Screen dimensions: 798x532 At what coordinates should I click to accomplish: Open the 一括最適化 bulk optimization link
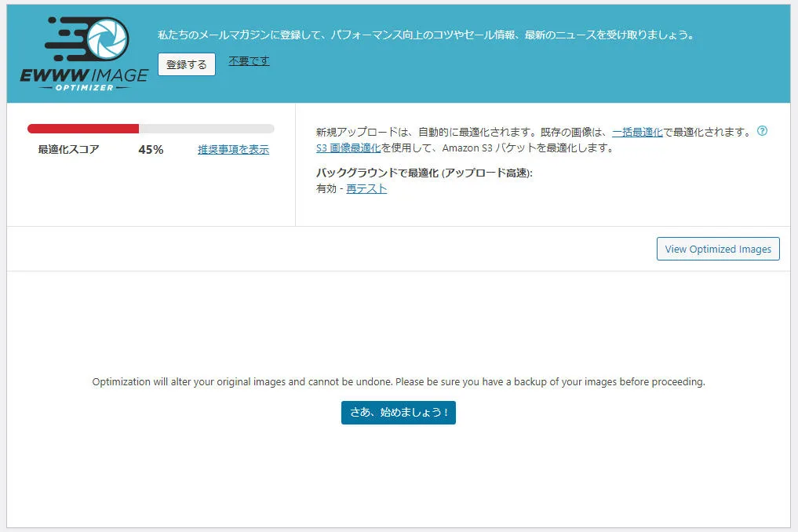(x=638, y=132)
